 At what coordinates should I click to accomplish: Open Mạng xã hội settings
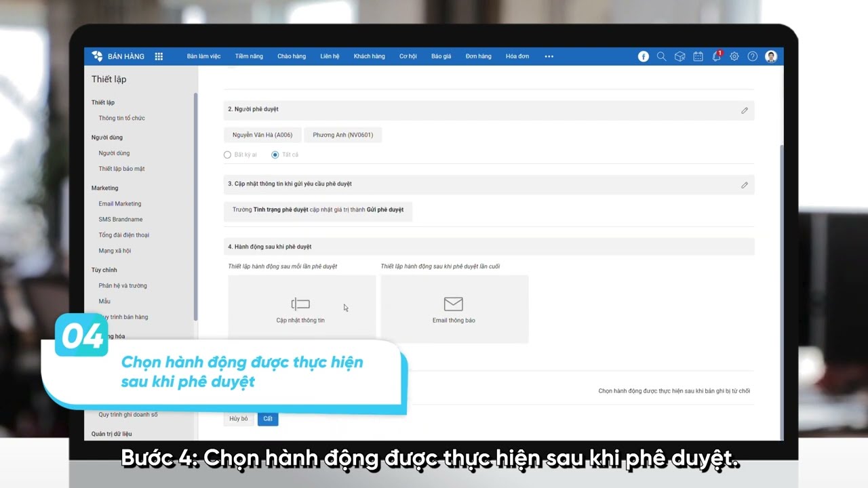pyautogui.click(x=115, y=250)
